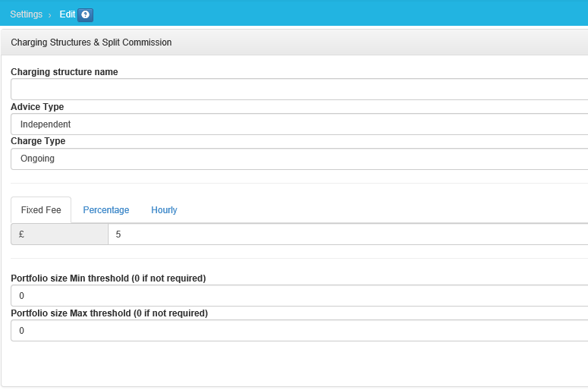
Task: Click the Advice Type label
Action: point(37,107)
